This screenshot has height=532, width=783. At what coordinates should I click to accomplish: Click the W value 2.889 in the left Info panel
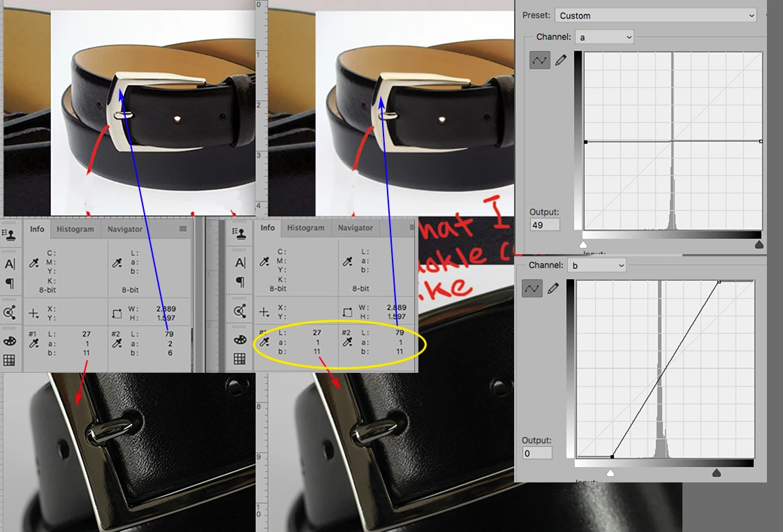coord(166,309)
